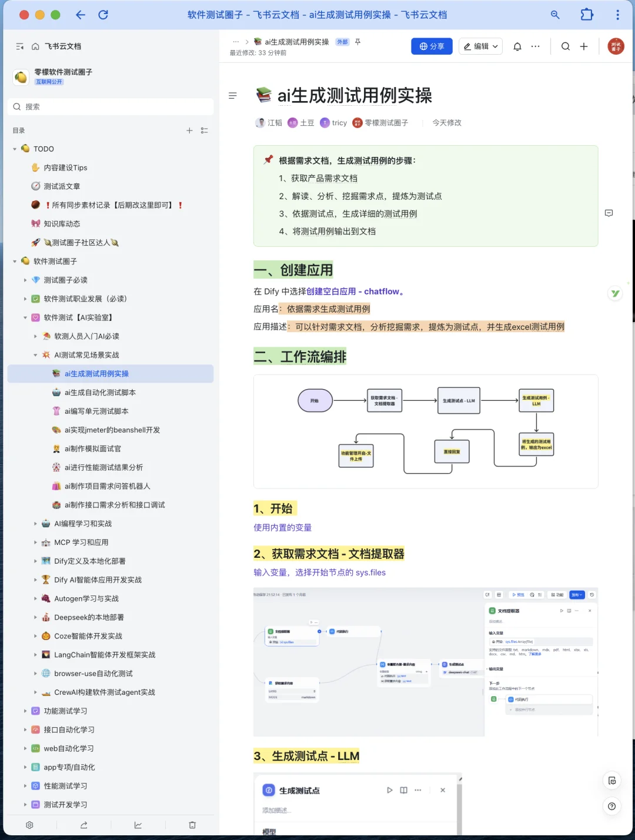Open the breadcrumb ··· menu before the title
Viewport: 635px width, 840px height.
click(x=235, y=42)
